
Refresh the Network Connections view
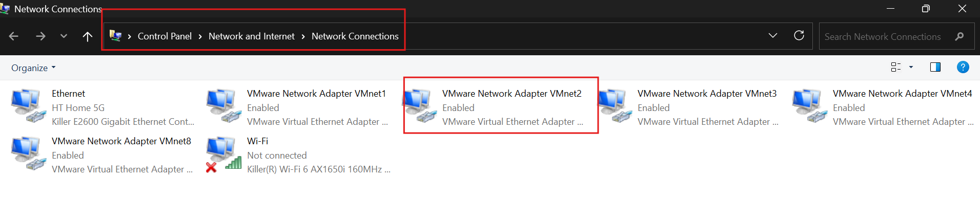[x=799, y=36]
